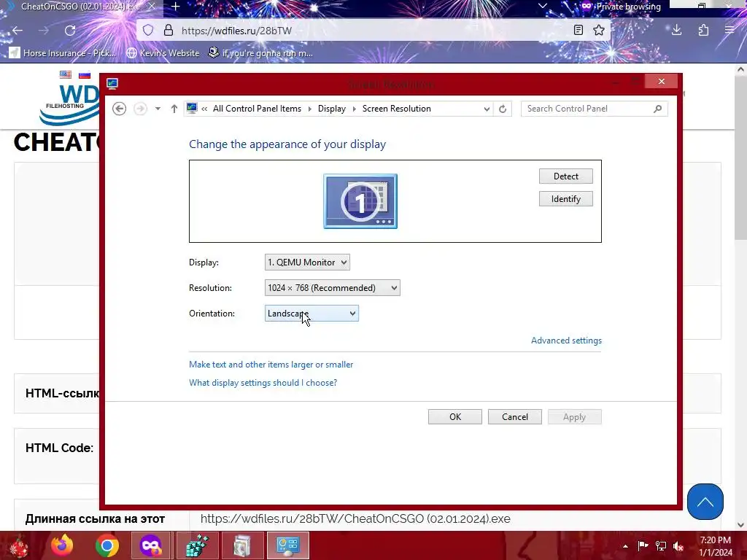Screen dimensions: 747x560
Task: Click the Screen Resolution title bar icon
Action: click(112, 84)
